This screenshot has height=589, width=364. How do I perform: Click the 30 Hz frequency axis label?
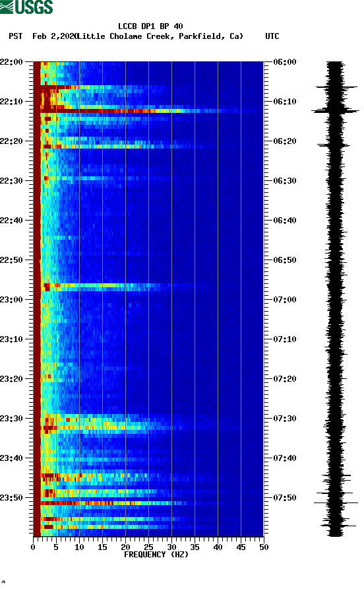point(171,547)
